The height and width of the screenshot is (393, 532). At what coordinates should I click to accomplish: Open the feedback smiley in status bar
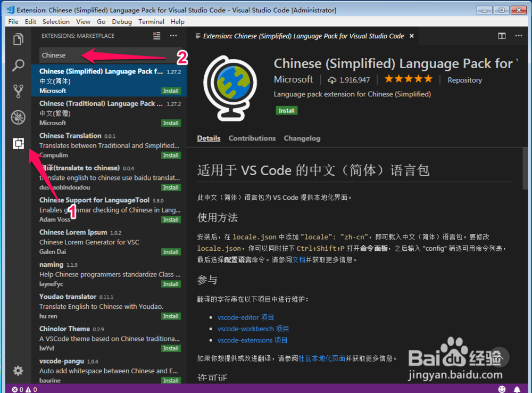pos(502,389)
